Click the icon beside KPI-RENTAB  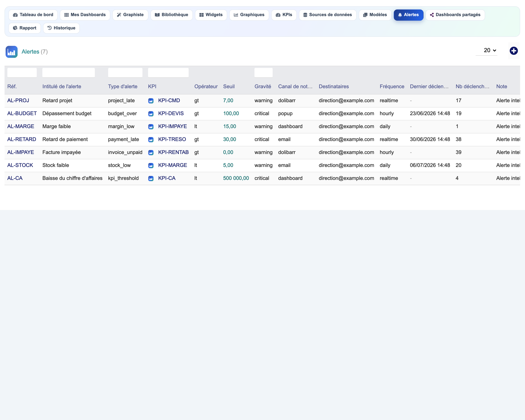pyautogui.click(x=151, y=153)
